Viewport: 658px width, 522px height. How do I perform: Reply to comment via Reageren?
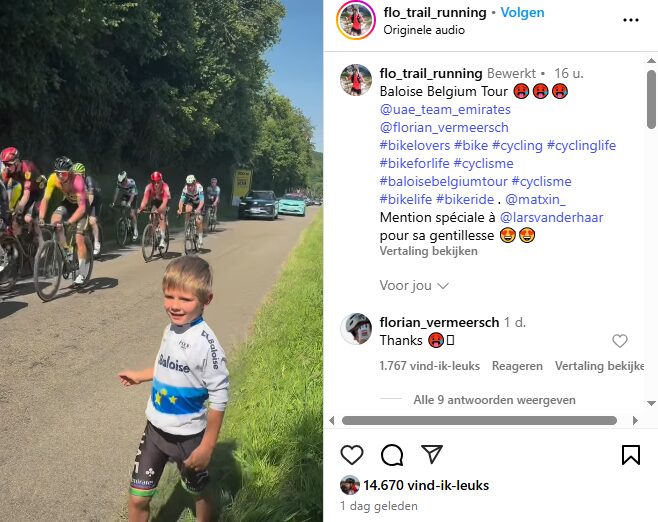517,366
